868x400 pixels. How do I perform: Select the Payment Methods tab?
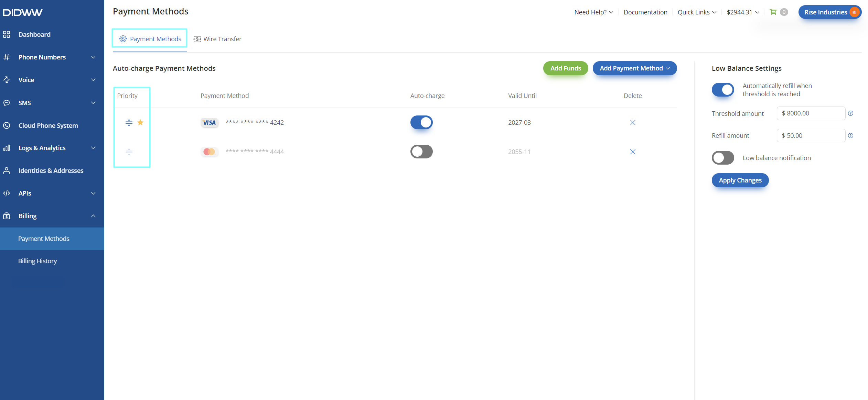[x=150, y=39]
